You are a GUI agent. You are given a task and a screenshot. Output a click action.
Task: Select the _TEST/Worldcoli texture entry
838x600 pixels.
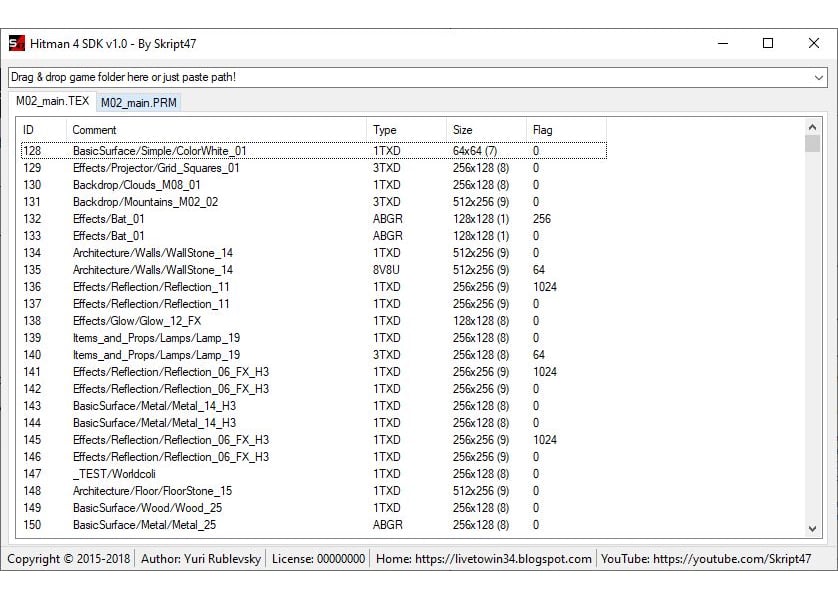point(314,474)
